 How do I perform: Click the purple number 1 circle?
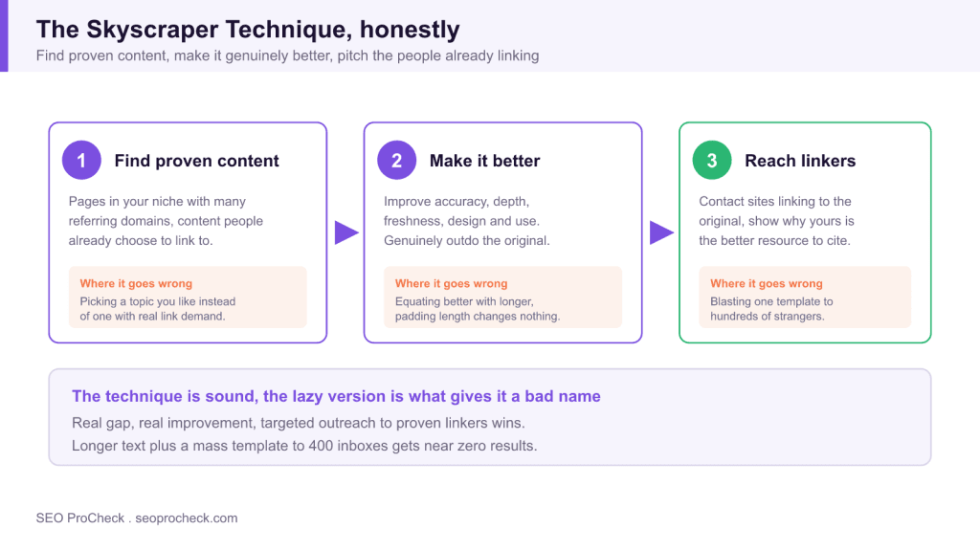pyautogui.click(x=81, y=161)
